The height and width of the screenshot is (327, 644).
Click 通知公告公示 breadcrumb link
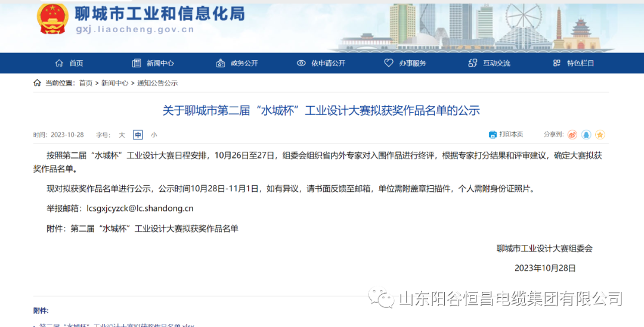157,83
